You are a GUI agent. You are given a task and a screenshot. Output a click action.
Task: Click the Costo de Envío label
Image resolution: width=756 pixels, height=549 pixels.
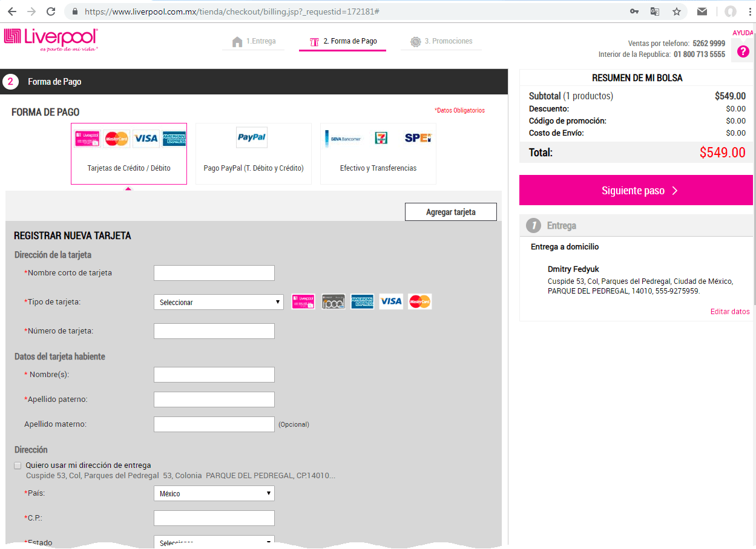click(x=556, y=133)
